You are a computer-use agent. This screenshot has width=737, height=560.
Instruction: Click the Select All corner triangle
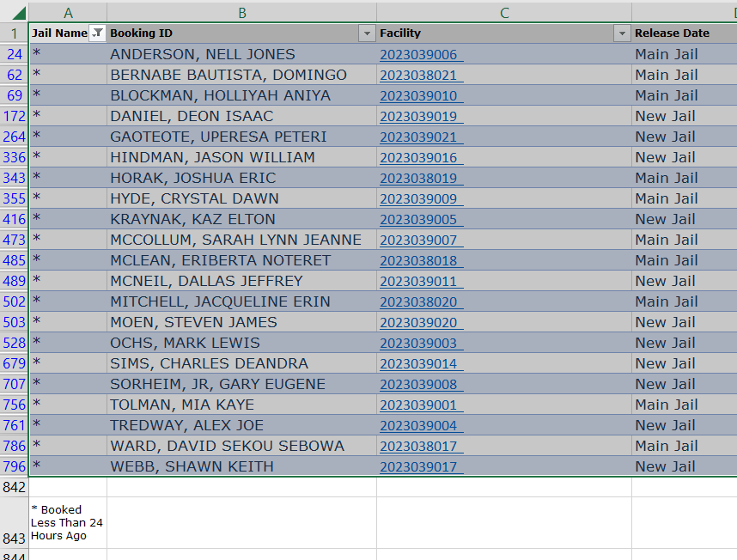coord(19,12)
